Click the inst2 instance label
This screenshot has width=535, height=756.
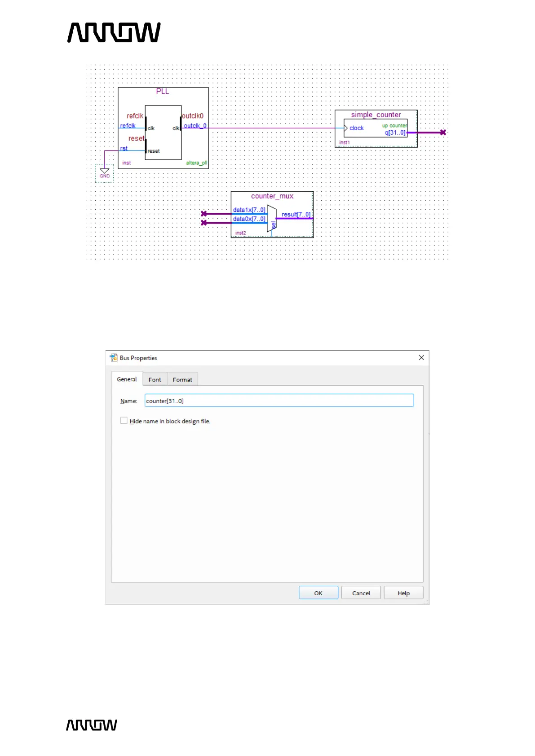[x=241, y=233]
